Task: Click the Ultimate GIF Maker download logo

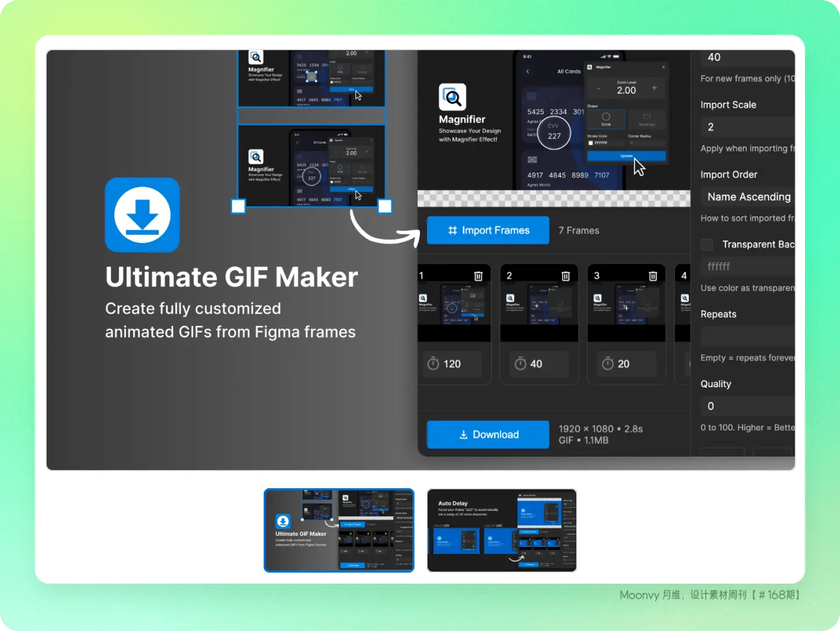Action: (x=142, y=215)
